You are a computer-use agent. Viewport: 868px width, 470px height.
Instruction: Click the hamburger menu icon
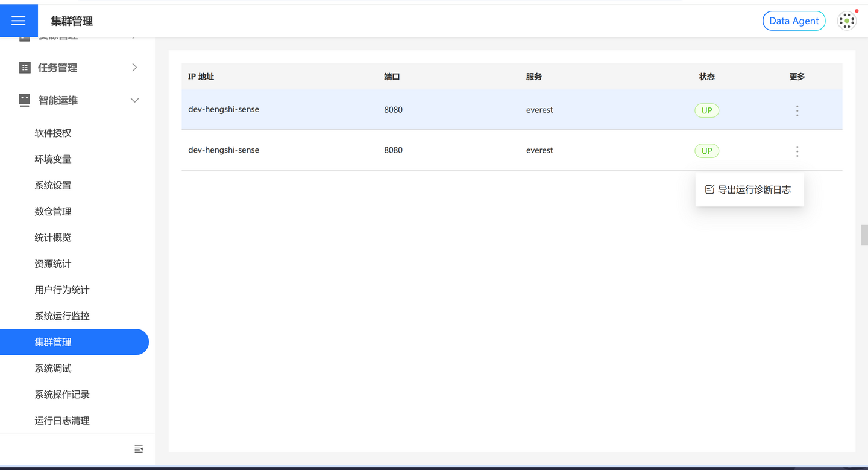(19, 21)
